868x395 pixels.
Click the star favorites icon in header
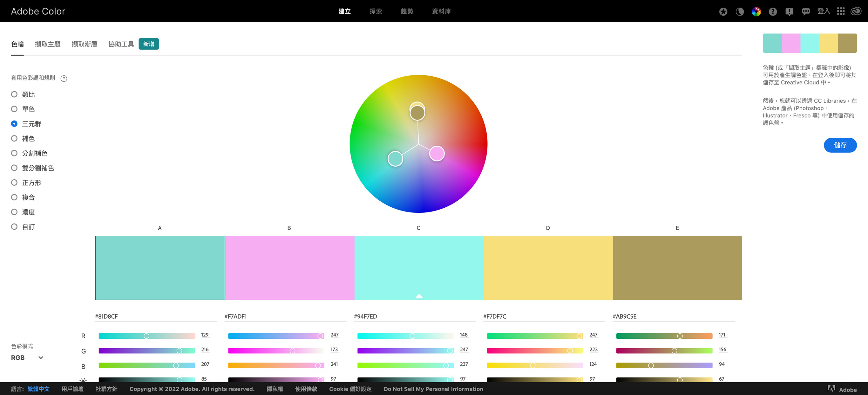pyautogui.click(x=723, y=11)
